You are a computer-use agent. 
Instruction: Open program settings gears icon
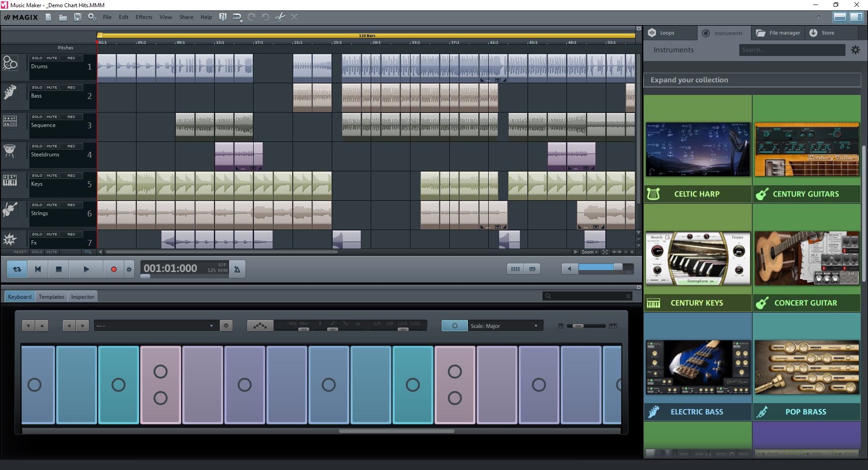click(x=92, y=17)
